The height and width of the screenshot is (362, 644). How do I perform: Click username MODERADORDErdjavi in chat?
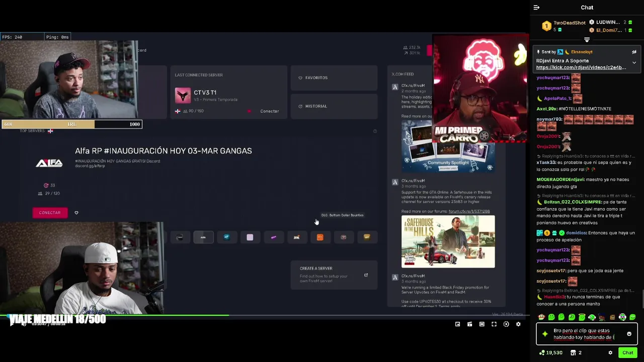click(x=560, y=179)
